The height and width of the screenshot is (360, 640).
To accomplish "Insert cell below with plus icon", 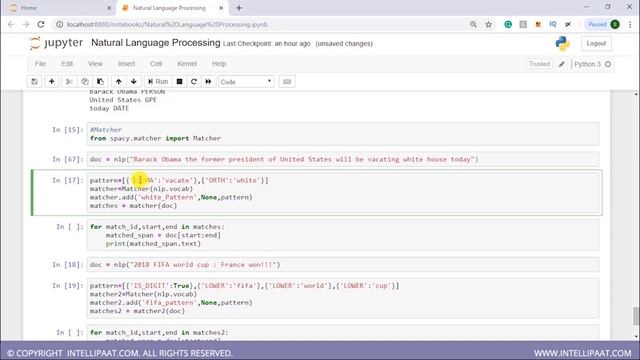I will coord(52,82).
